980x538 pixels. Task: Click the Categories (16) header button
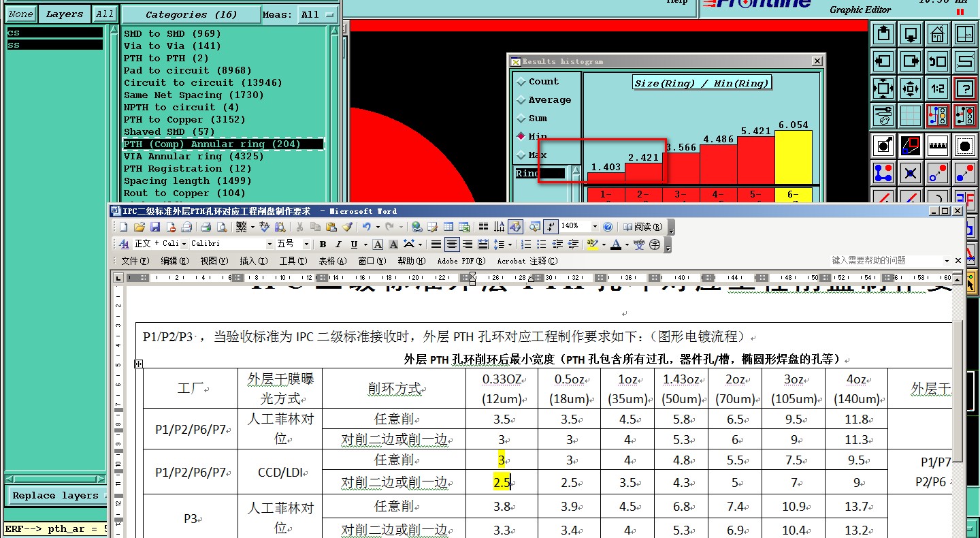191,14
